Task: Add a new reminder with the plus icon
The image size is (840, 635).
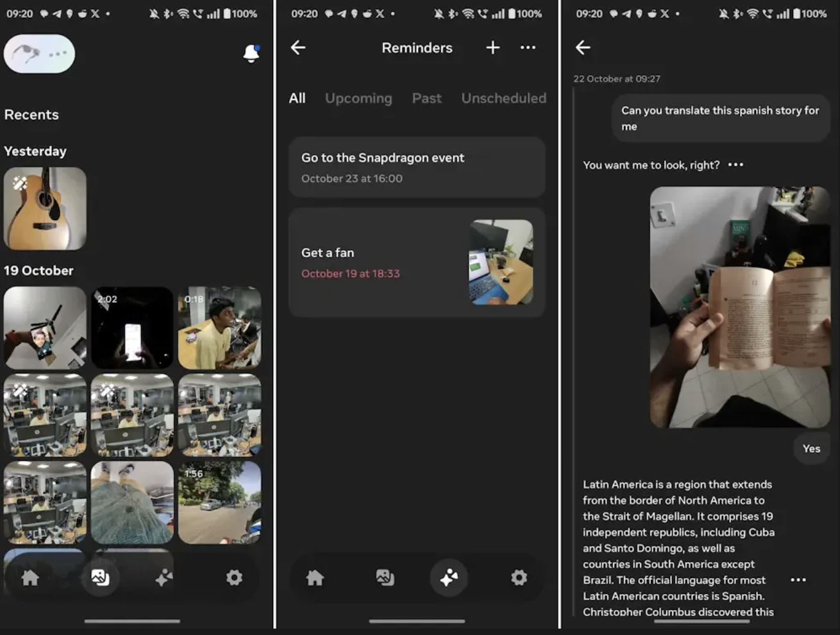Action: pyautogui.click(x=492, y=47)
